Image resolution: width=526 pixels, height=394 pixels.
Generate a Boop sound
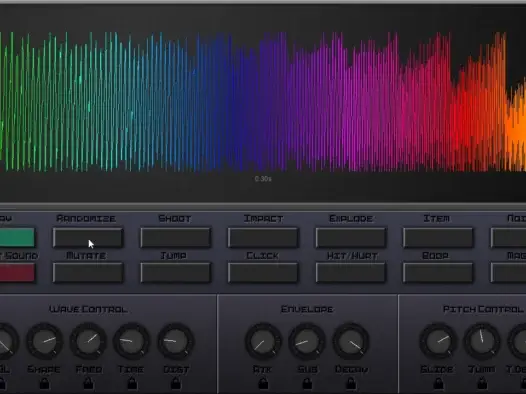click(438, 272)
